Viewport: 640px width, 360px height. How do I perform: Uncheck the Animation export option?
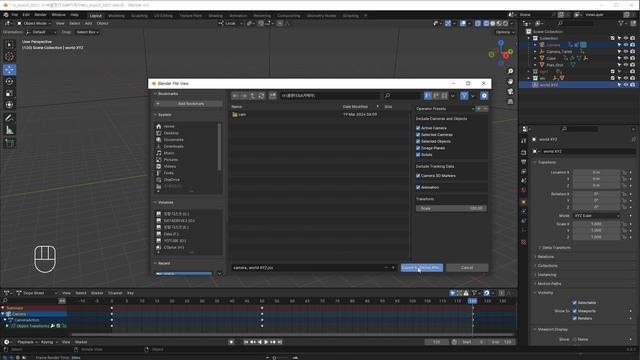coord(418,187)
